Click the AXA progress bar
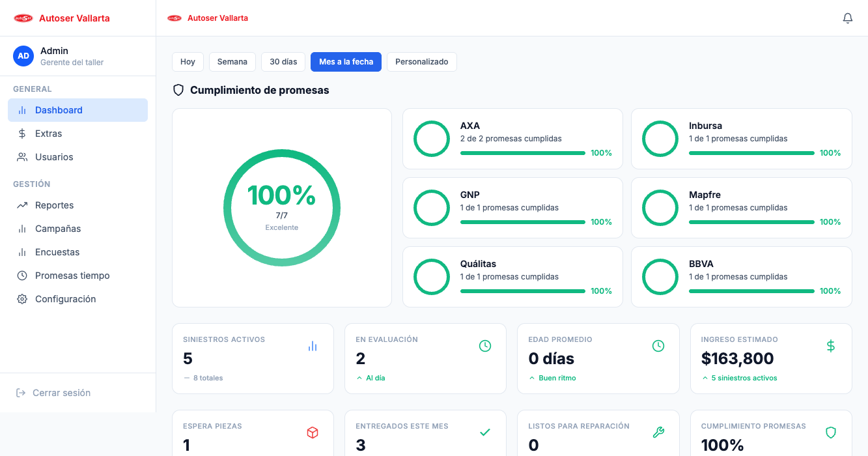Screen dimensions: 868x456 523,153
